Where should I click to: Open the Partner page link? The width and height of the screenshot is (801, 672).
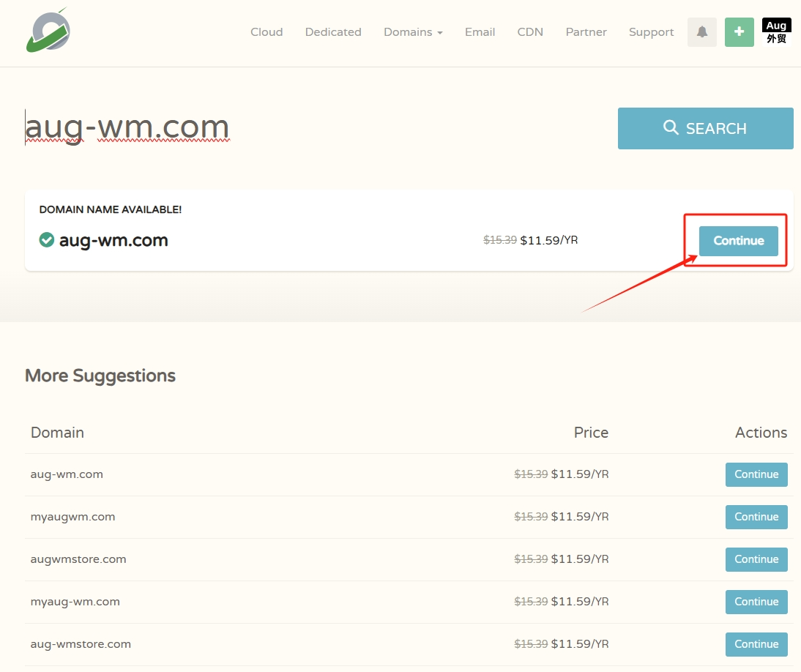click(x=586, y=32)
